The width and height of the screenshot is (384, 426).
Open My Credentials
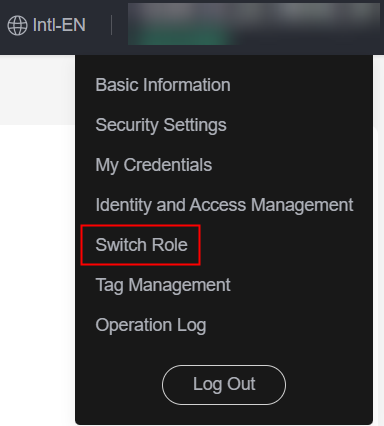pos(154,165)
